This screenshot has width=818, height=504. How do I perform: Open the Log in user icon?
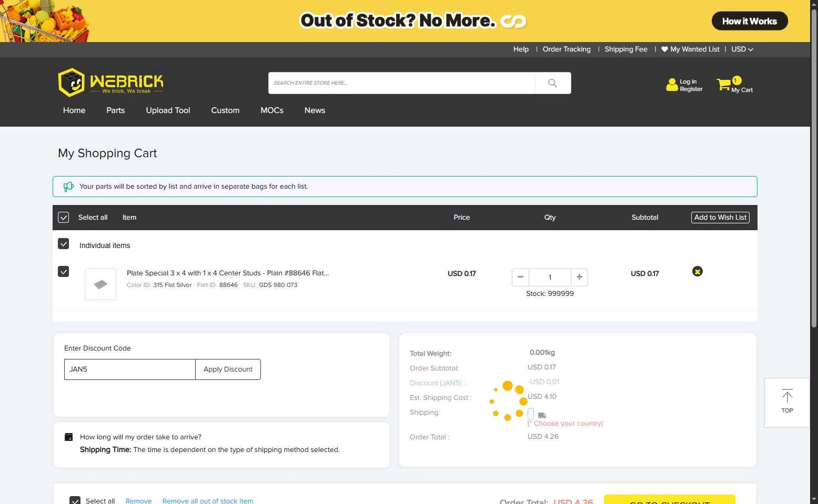point(672,85)
